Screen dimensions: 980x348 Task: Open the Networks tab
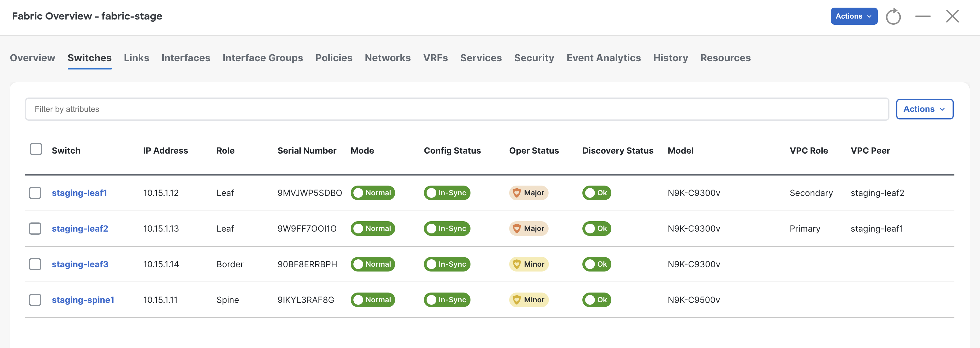coord(387,58)
